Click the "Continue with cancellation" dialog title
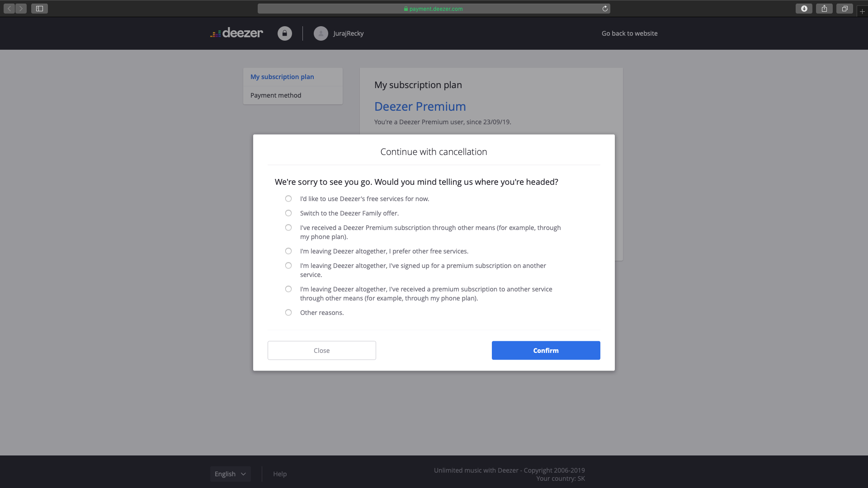Viewport: 868px width, 488px height. pos(434,152)
